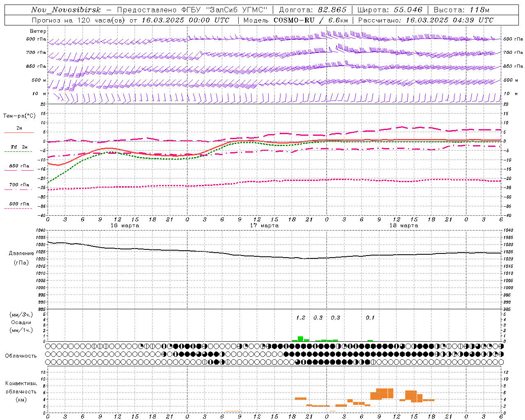Click the '(гПа)' unit under Давление
Image resolution: width=525 pixels, height=420 pixels.
21,263
